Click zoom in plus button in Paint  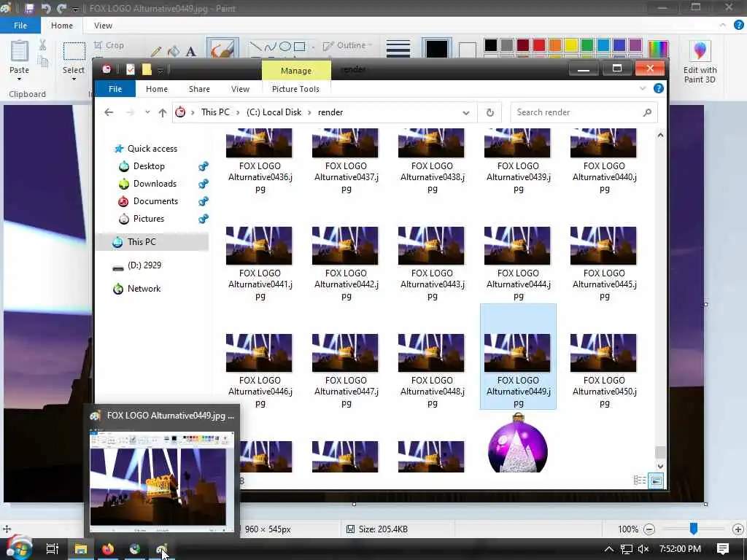tap(738, 529)
